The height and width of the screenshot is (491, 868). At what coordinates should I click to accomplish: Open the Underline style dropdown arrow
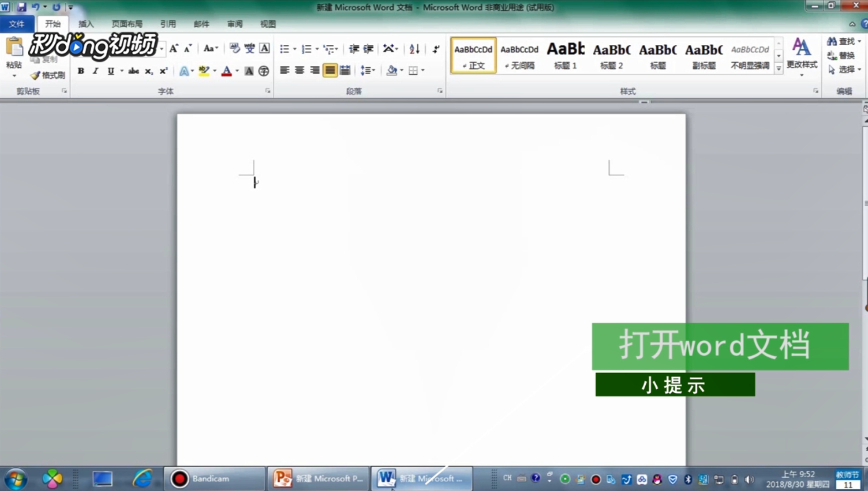(x=122, y=71)
